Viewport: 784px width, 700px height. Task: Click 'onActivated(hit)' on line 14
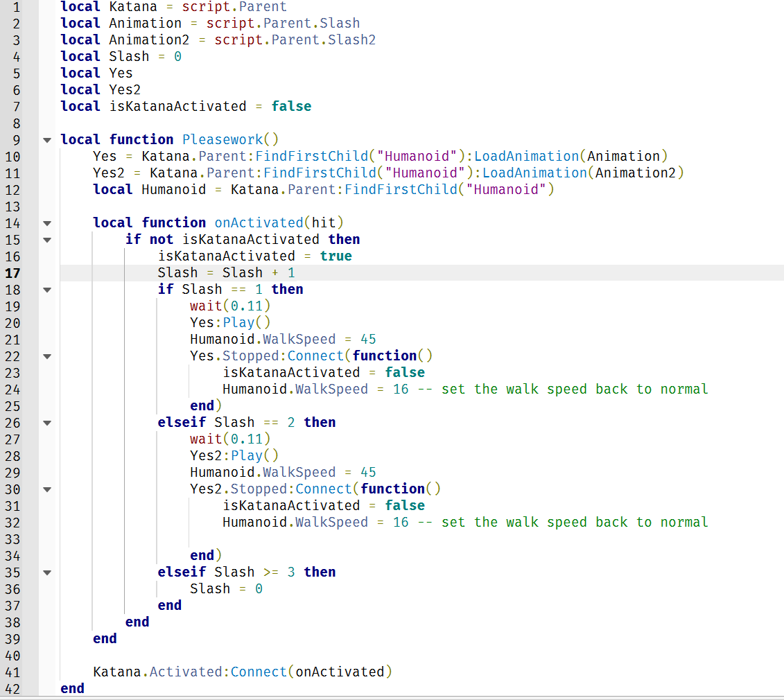279,222
